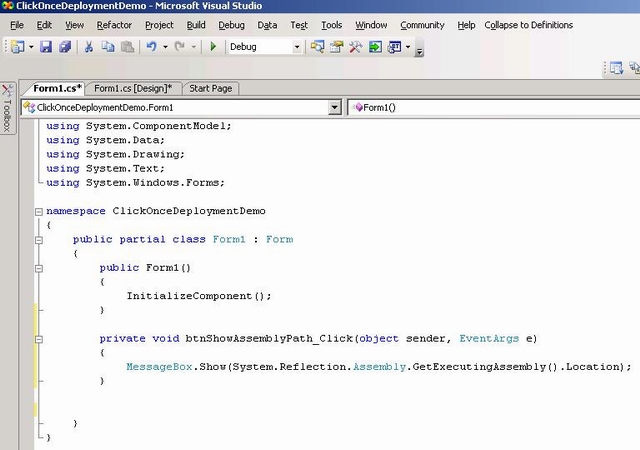Click the Cut scissors icon
The image size is (640, 450).
pos(89,47)
